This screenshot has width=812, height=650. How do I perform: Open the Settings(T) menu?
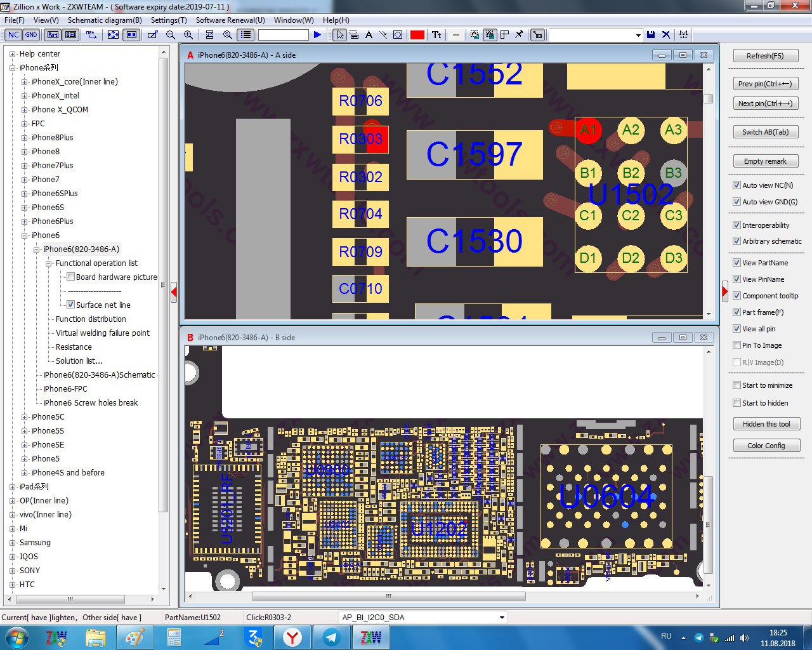[169, 20]
